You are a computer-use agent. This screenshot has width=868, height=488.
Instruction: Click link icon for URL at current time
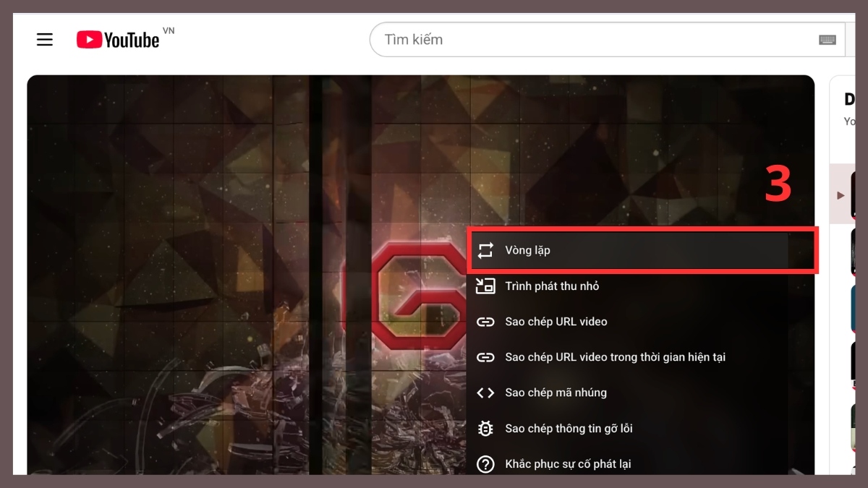coord(485,357)
